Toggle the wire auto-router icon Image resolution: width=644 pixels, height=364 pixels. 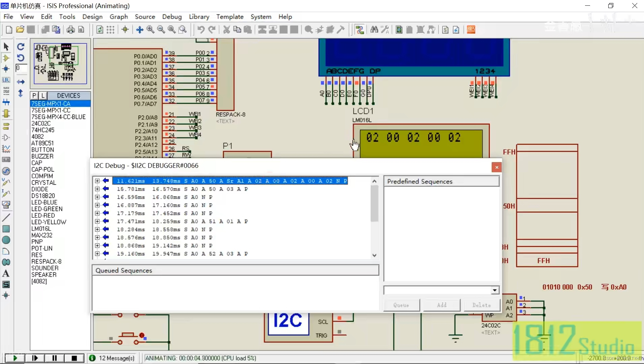360,30
